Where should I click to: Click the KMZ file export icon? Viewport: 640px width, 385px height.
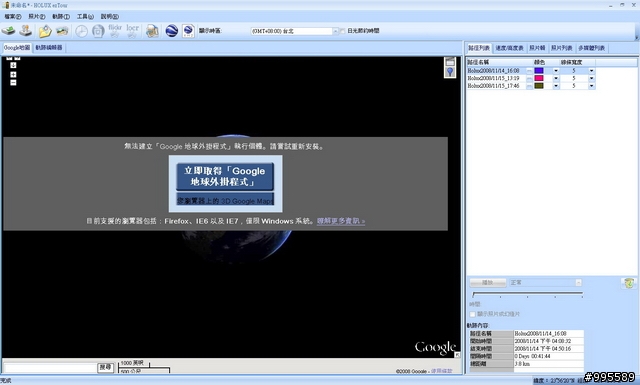tap(188, 31)
